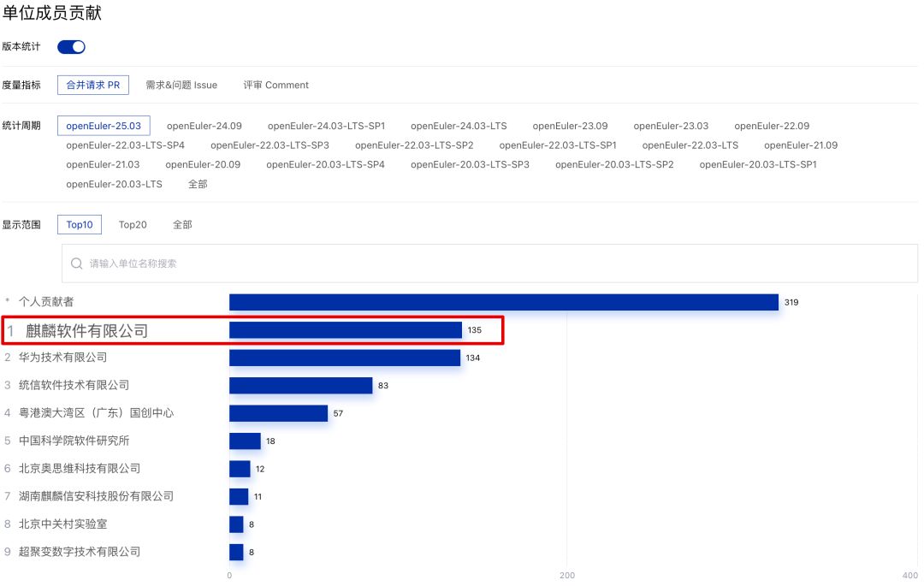
Task: Pick openEuler-22.03-LTS-SP4 period
Action: (126, 145)
